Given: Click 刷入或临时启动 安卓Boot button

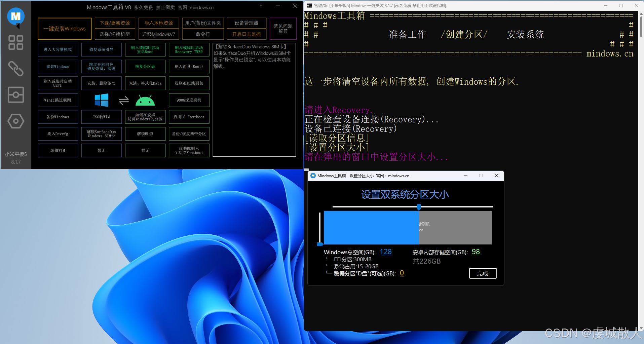Looking at the screenshot, I should coord(145,49).
